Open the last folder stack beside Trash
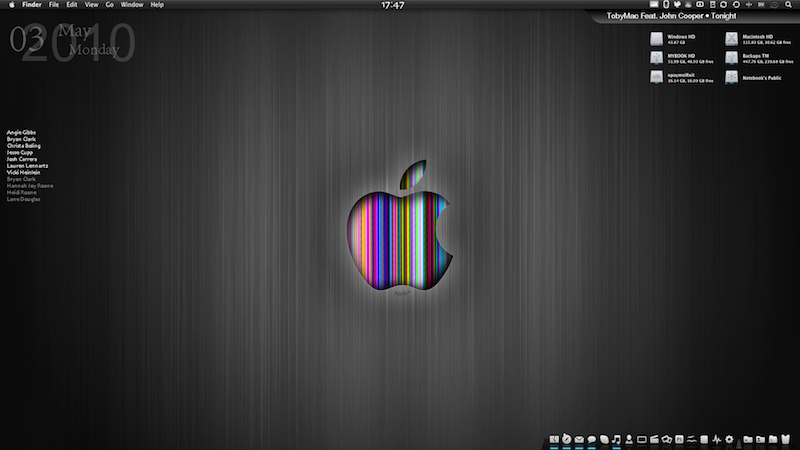Image resolution: width=800 pixels, height=450 pixels. (772, 439)
